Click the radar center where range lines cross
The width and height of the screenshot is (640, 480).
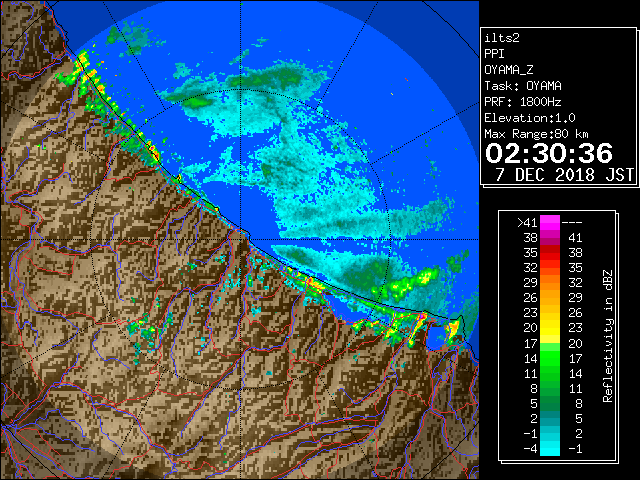tap(241, 240)
